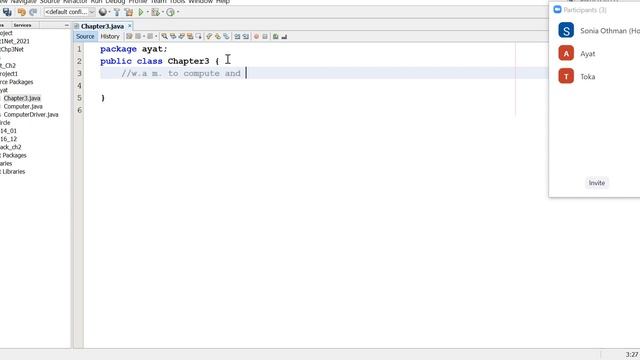640x360 pixels.
Task: Select the Chapter3.java editor tab
Action: tap(102, 26)
